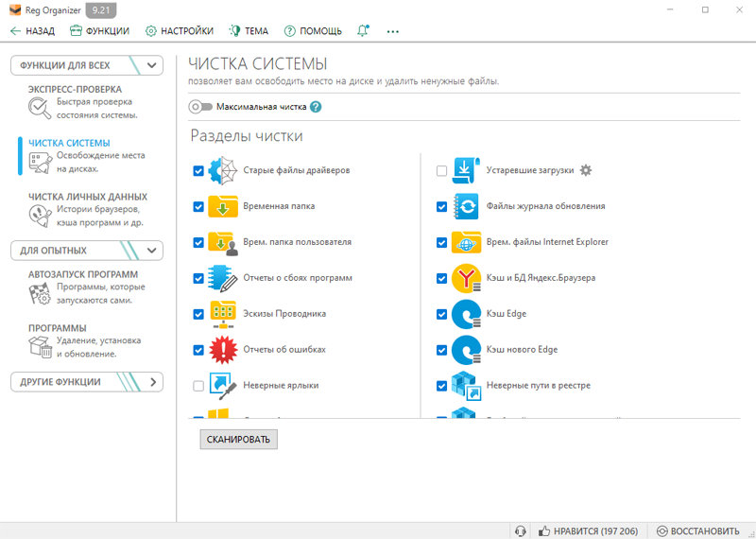Click the Сканировать button
The height and width of the screenshot is (539, 756).
point(239,439)
